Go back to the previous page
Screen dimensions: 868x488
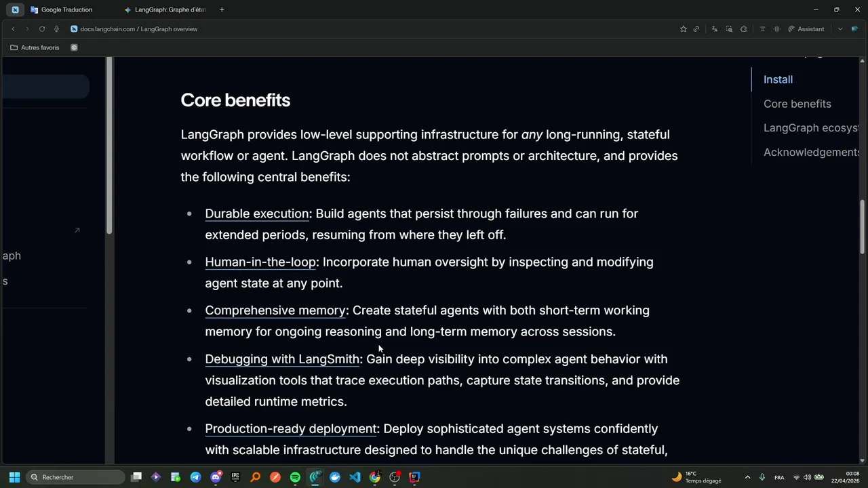pos(13,29)
